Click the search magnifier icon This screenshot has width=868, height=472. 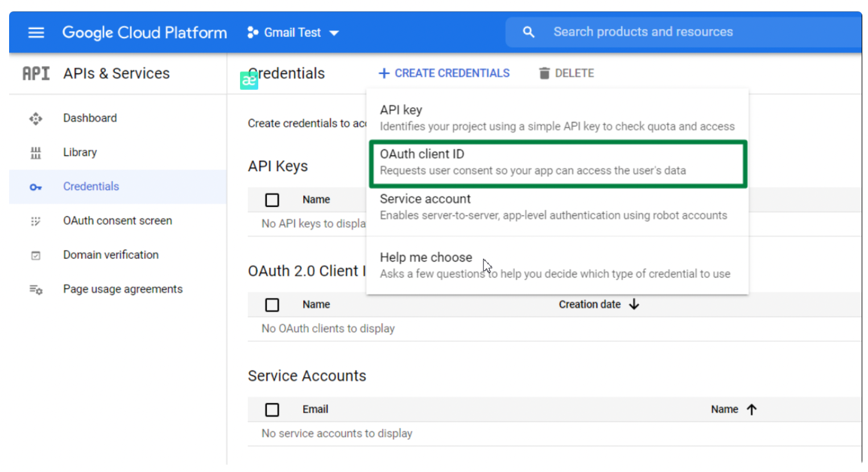tap(528, 32)
